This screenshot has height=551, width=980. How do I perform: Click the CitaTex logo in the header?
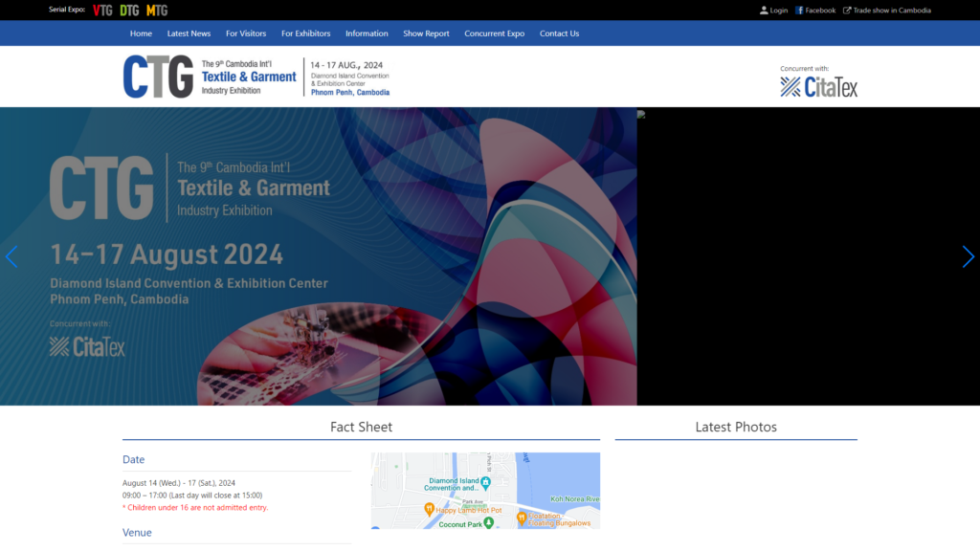819,87
